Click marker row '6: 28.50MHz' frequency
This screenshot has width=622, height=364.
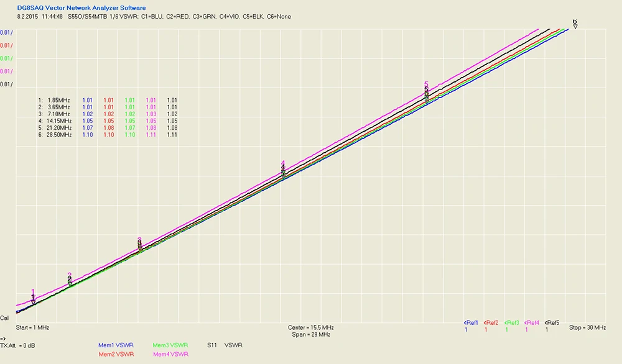(x=60, y=135)
